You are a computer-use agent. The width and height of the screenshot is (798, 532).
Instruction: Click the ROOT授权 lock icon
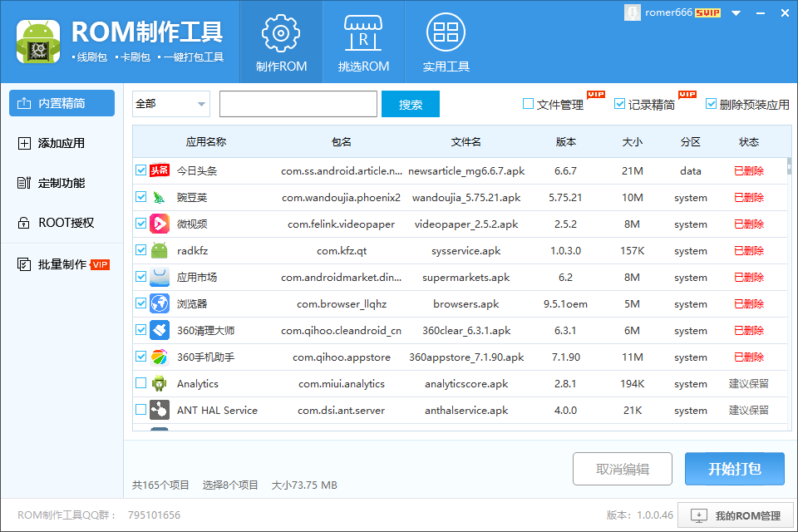pyautogui.click(x=24, y=223)
